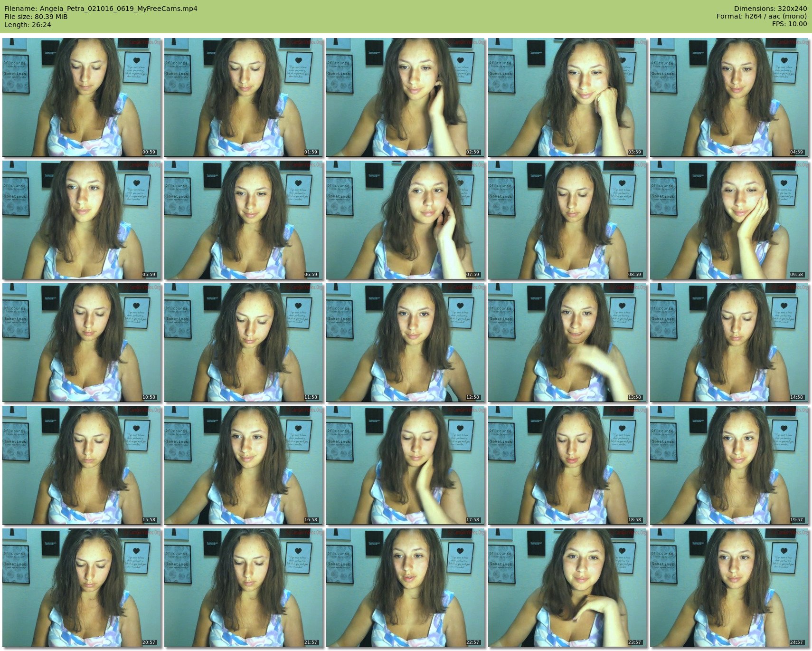
Task: Open the frame marked 09:58
Action: click(x=729, y=220)
